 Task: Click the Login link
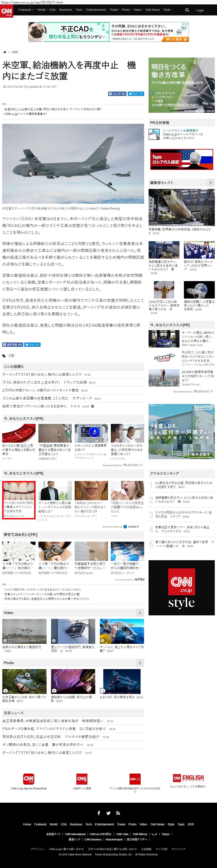tap(200, 10)
